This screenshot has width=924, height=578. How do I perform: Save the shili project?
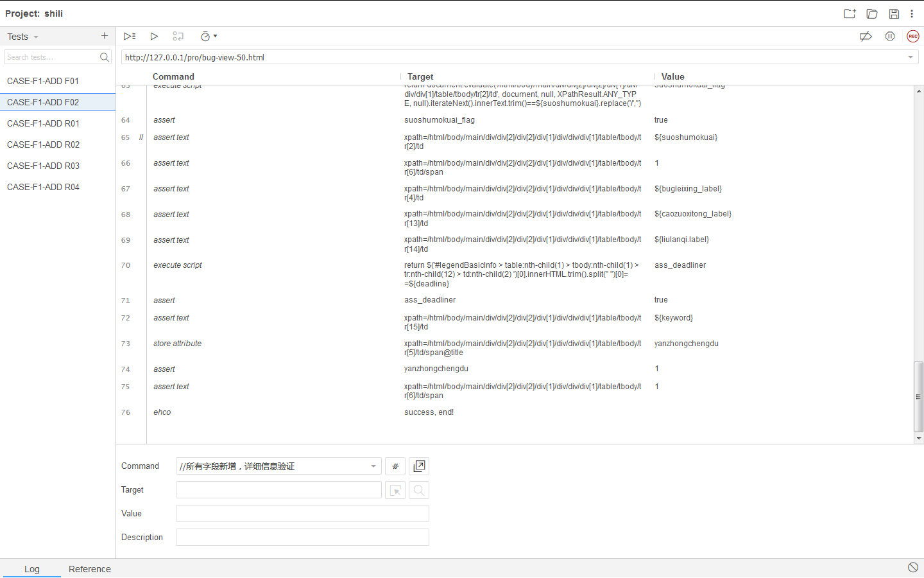pyautogui.click(x=893, y=13)
